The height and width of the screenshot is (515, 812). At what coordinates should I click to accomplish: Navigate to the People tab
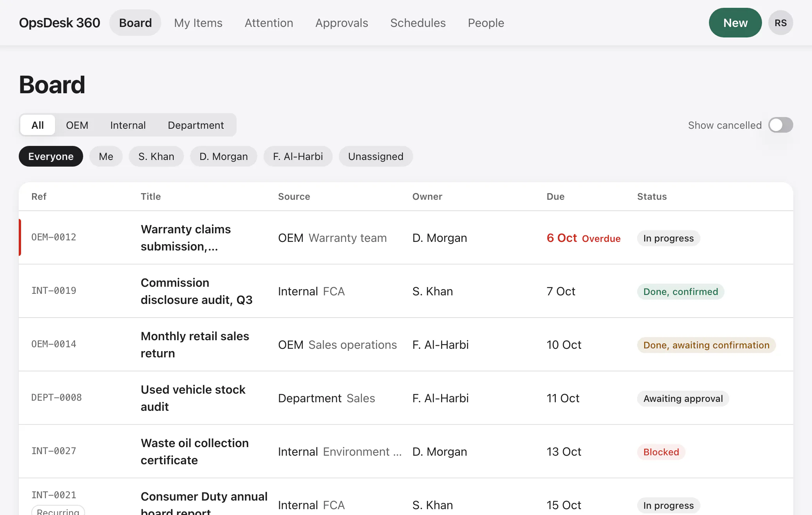click(x=486, y=23)
